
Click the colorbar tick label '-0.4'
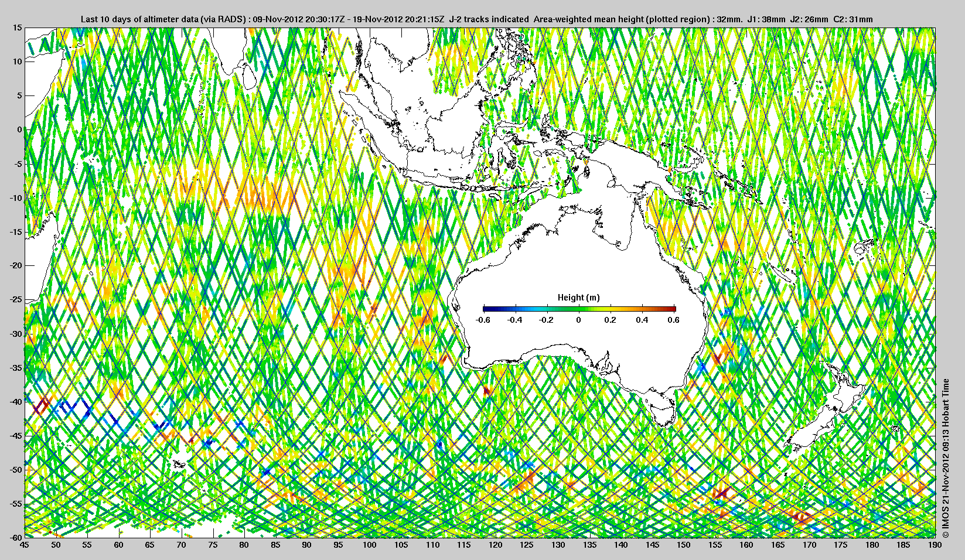(515, 320)
